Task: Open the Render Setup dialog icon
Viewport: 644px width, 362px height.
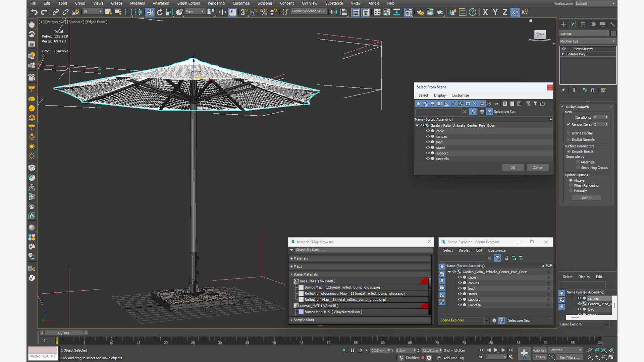Action: [420, 12]
